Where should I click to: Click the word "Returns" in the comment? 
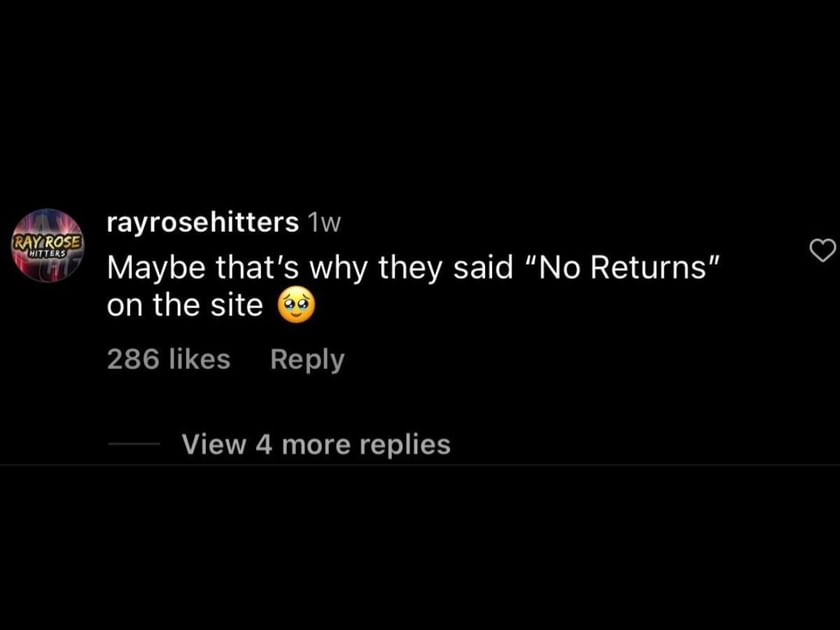coord(649,267)
